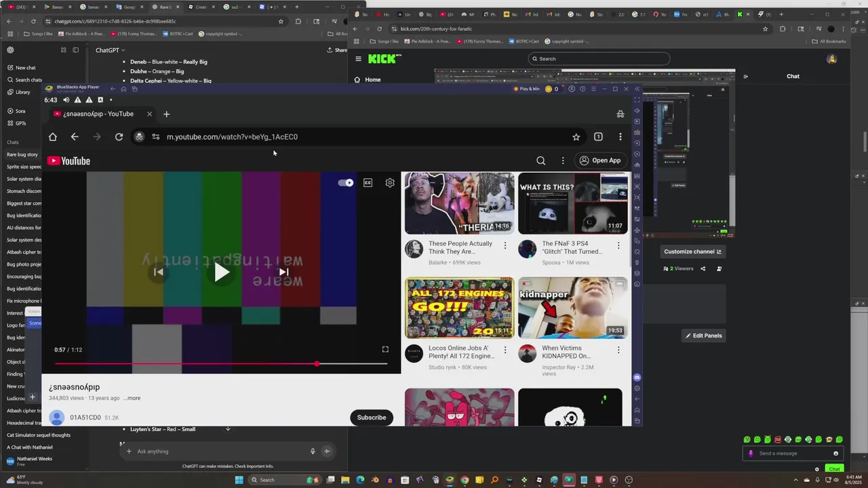The height and width of the screenshot is (488, 868).
Task: Skip to previous video in YouTube player
Action: click(x=158, y=272)
